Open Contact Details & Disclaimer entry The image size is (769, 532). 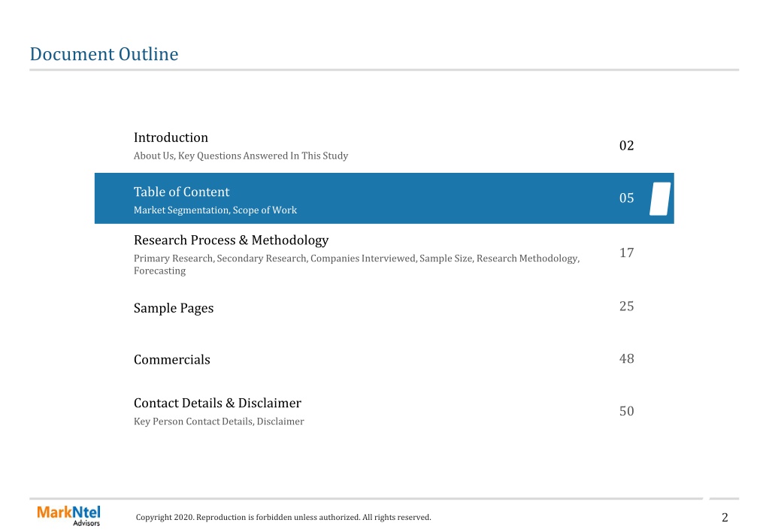217,403
